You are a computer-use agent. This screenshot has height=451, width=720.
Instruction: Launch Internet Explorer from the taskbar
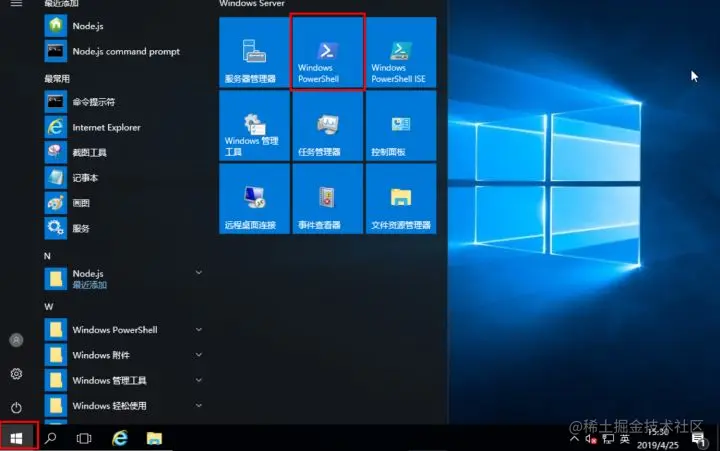(x=120, y=438)
